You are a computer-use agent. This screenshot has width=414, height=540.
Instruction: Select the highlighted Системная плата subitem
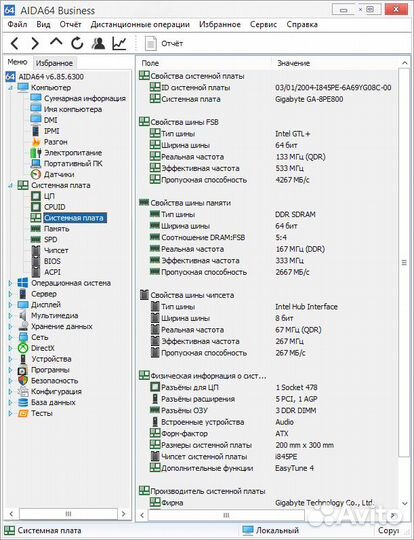tap(74, 218)
